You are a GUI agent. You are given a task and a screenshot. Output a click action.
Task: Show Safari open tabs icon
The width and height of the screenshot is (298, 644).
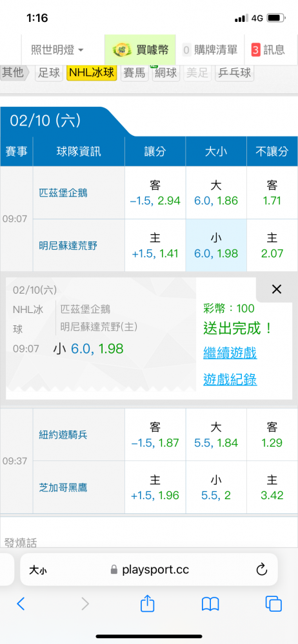pyautogui.click(x=273, y=603)
